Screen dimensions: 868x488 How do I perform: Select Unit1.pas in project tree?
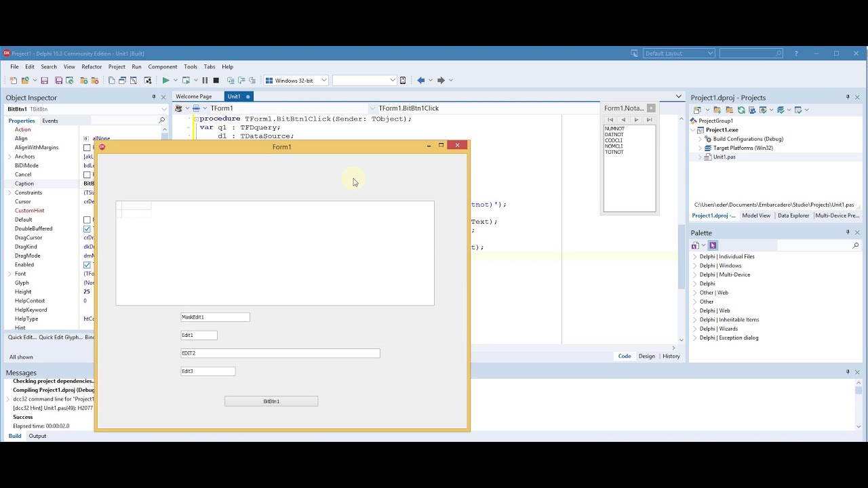point(724,157)
